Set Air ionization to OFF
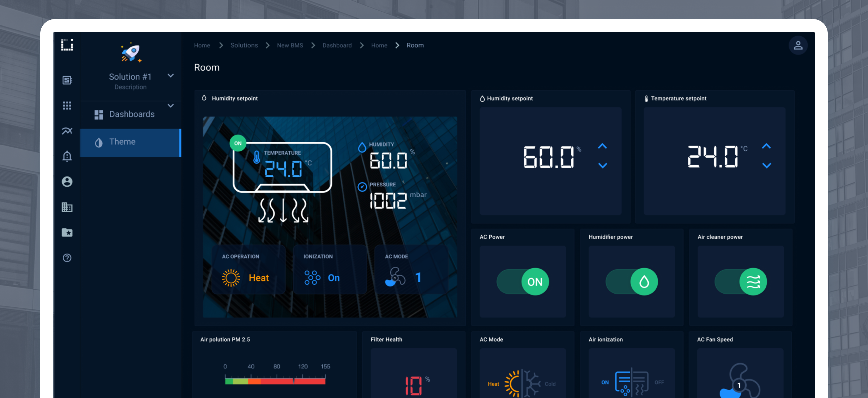The width and height of the screenshot is (868, 398). (x=659, y=382)
